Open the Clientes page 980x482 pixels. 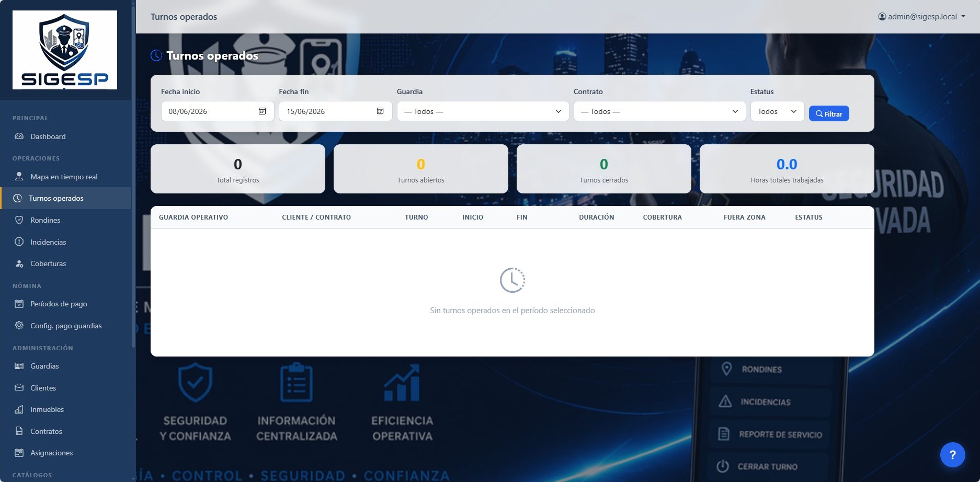click(x=65, y=388)
